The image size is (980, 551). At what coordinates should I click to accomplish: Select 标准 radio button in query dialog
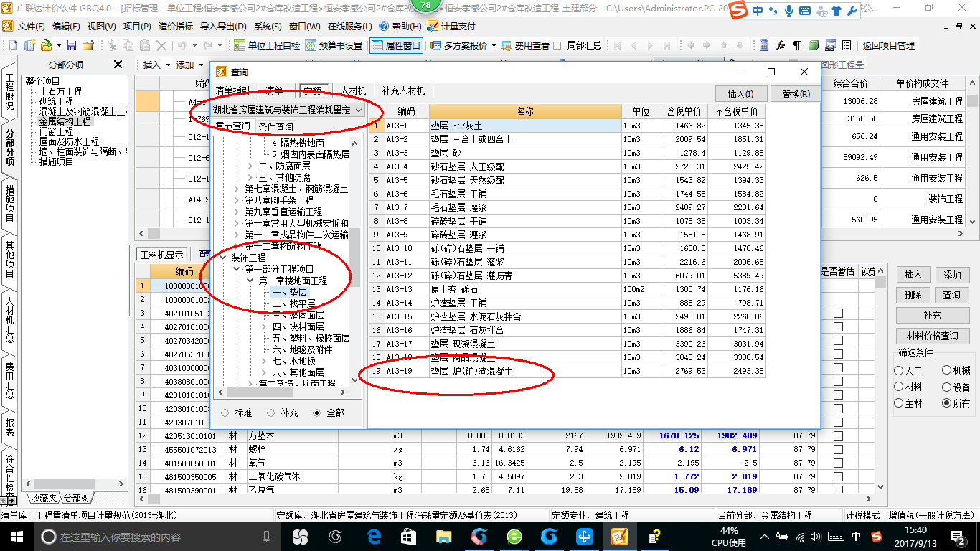point(225,413)
